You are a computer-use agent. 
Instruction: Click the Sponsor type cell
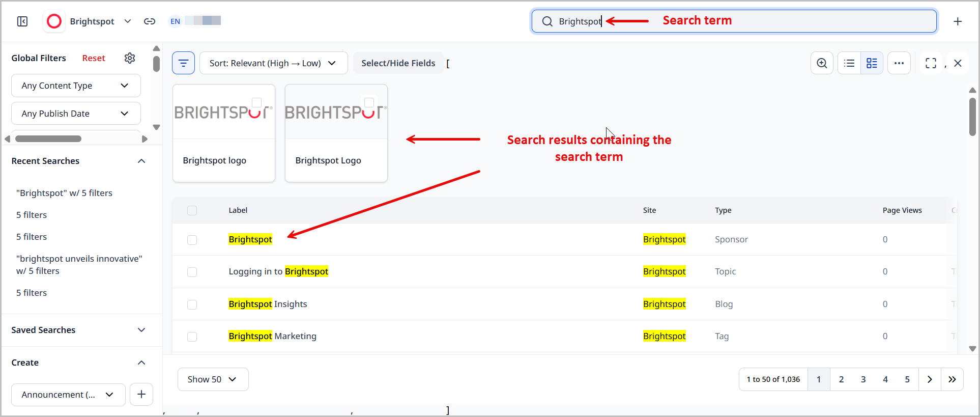(x=731, y=239)
